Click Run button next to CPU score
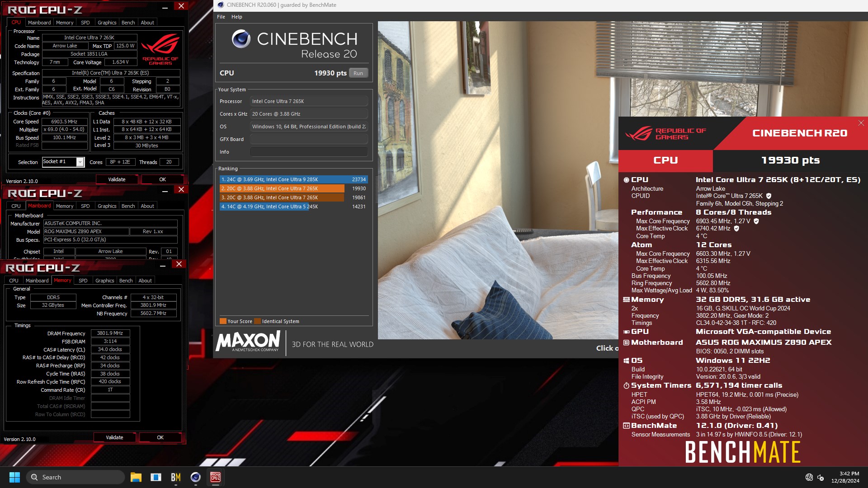Viewport: 868px width, 488px height. pos(358,73)
